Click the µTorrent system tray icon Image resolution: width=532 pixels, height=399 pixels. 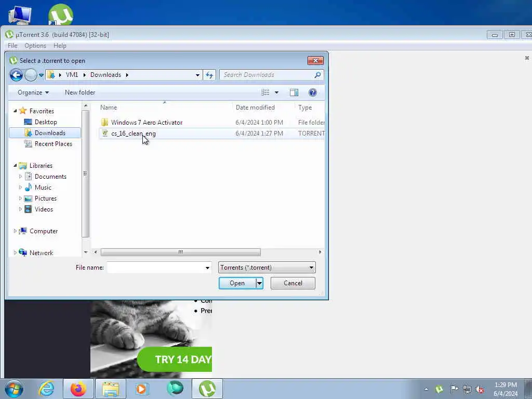[440, 389]
